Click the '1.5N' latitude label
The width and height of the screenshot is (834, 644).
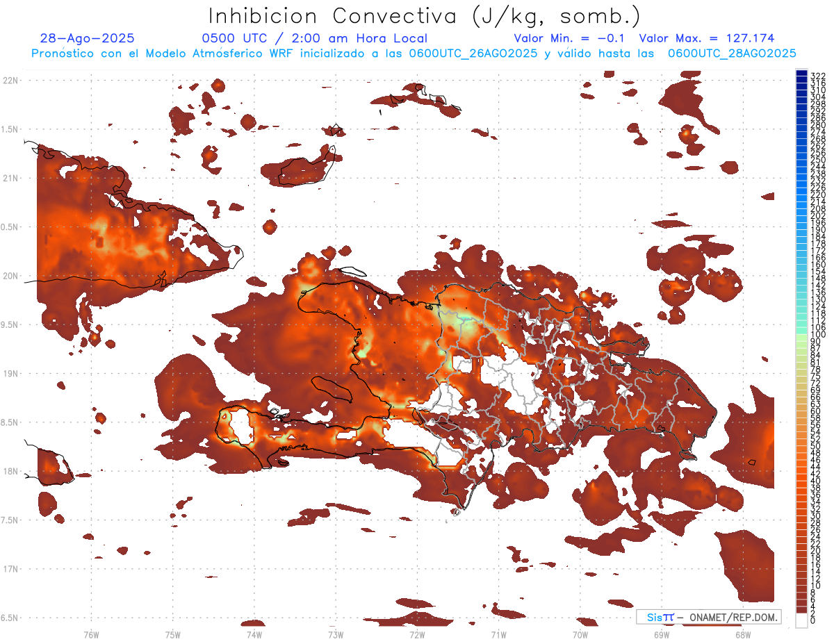(x=10, y=129)
